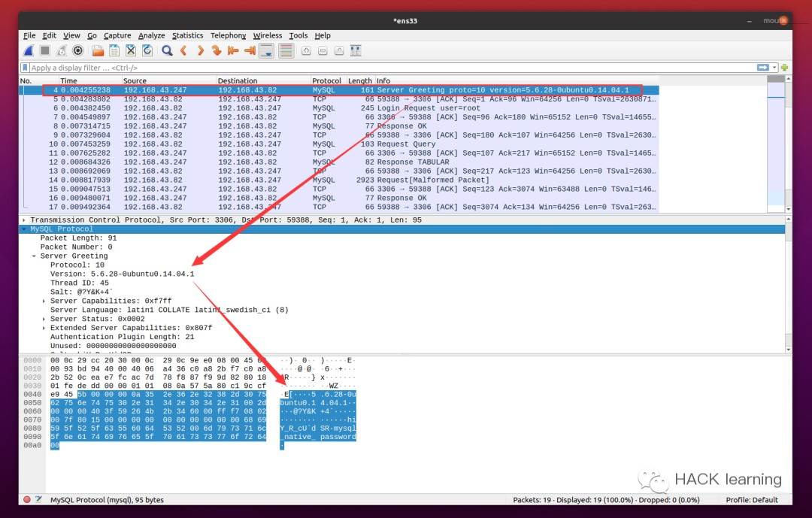Image resolution: width=812 pixels, height=518 pixels.
Task: Open capture file properties icon in status bar
Action: (38, 500)
